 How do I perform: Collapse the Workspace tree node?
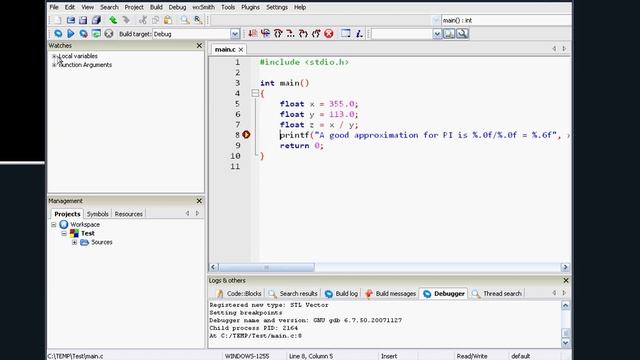53,224
